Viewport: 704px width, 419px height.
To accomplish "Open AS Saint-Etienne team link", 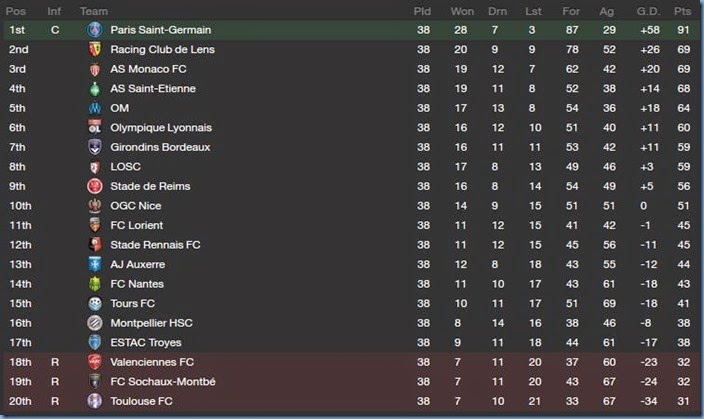I will (153, 89).
